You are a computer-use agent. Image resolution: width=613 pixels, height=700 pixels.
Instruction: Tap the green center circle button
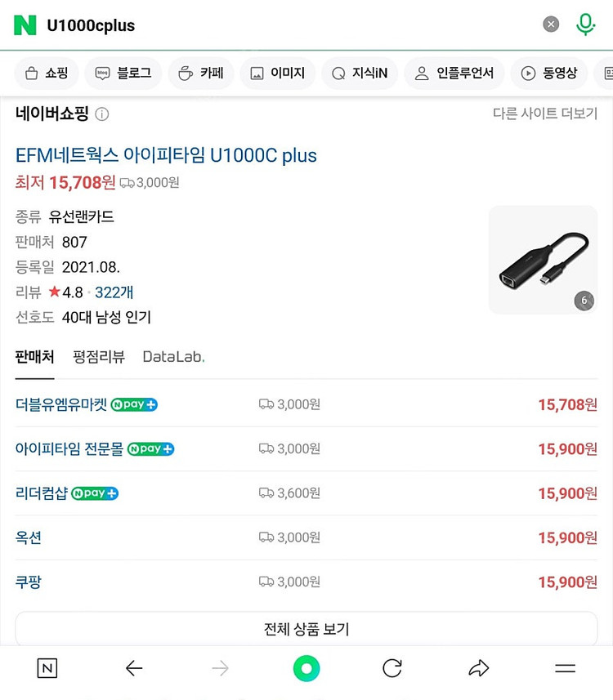pyautogui.click(x=306, y=668)
